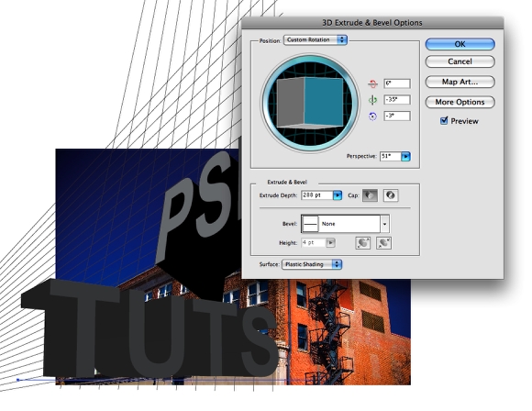
Task: Turn cap off for hollow appearance
Action: point(391,195)
